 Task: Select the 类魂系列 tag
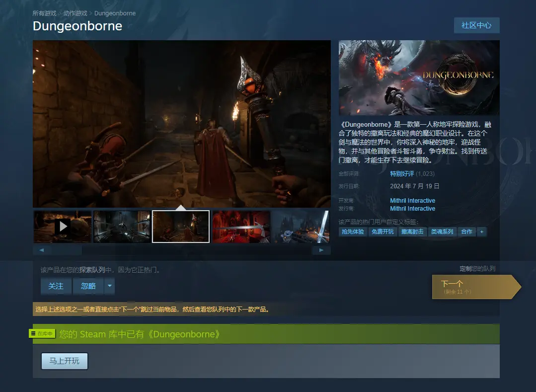click(x=442, y=232)
